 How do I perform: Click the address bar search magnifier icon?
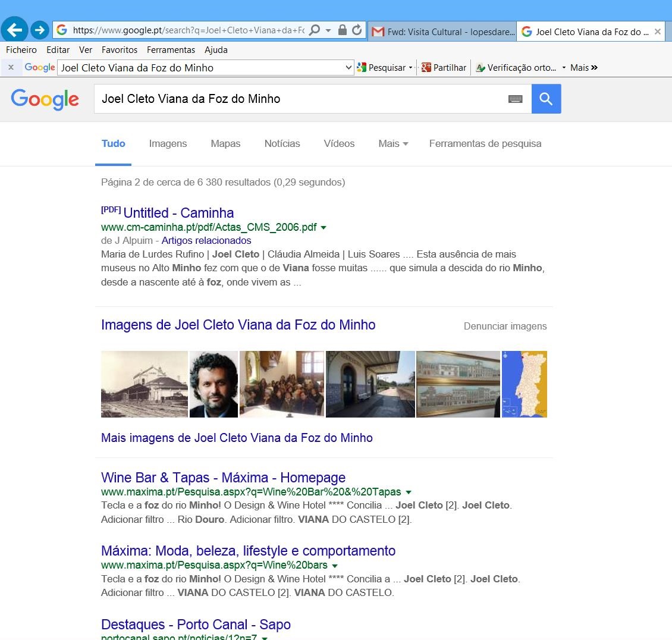tap(315, 30)
